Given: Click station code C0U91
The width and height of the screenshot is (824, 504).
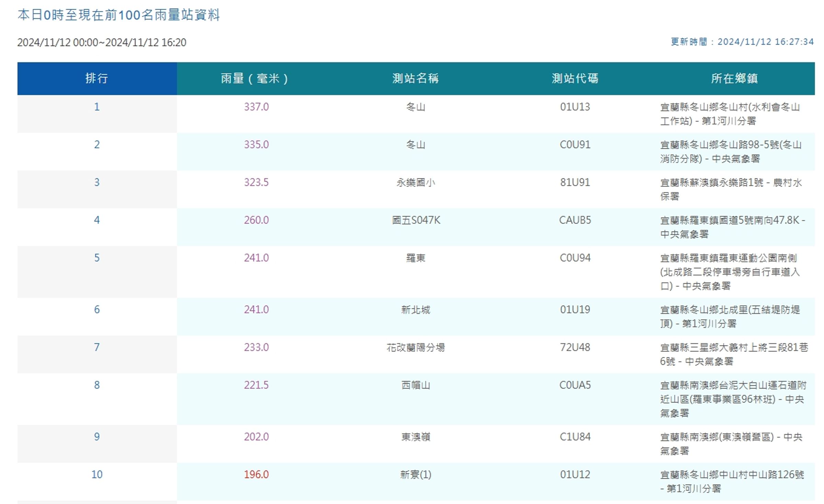Looking at the screenshot, I should 575,145.
